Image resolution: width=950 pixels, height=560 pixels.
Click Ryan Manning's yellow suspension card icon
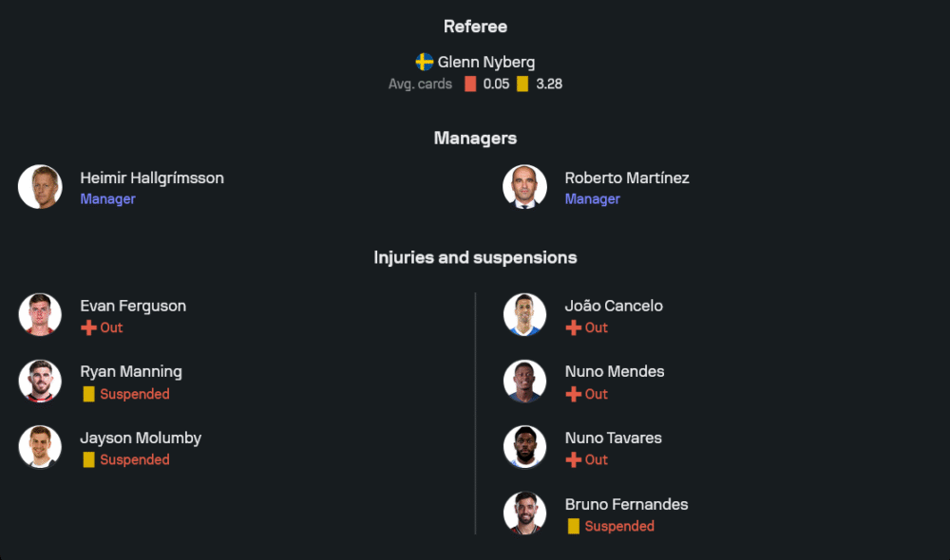(x=88, y=394)
